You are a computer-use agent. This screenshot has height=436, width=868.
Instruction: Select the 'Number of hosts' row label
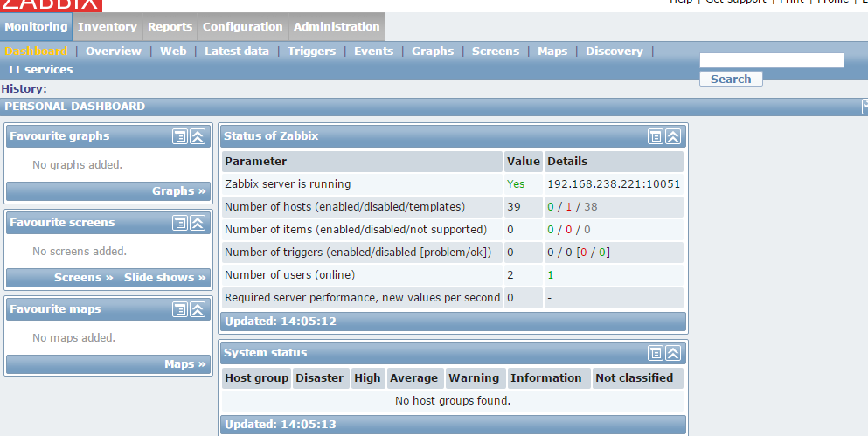pyautogui.click(x=345, y=206)
